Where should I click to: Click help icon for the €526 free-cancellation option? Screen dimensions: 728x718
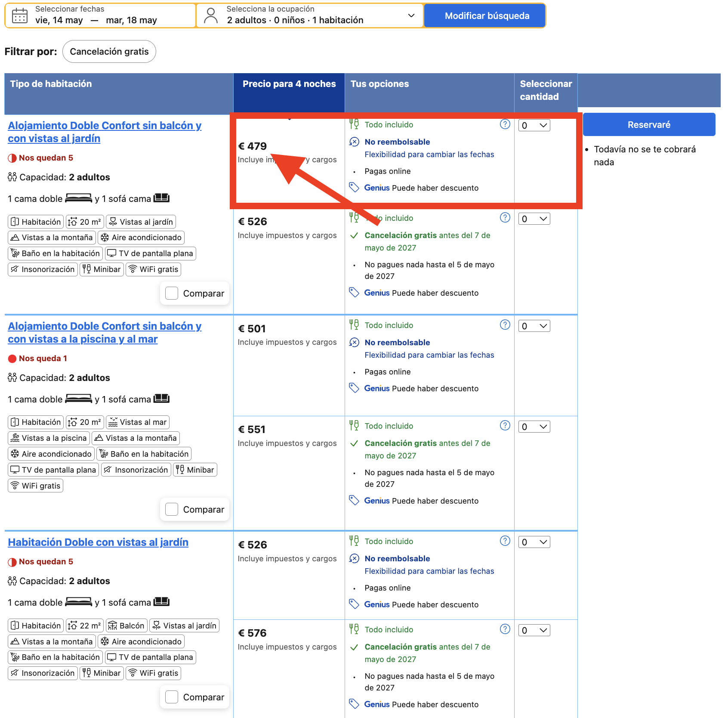tap(505, 218)
